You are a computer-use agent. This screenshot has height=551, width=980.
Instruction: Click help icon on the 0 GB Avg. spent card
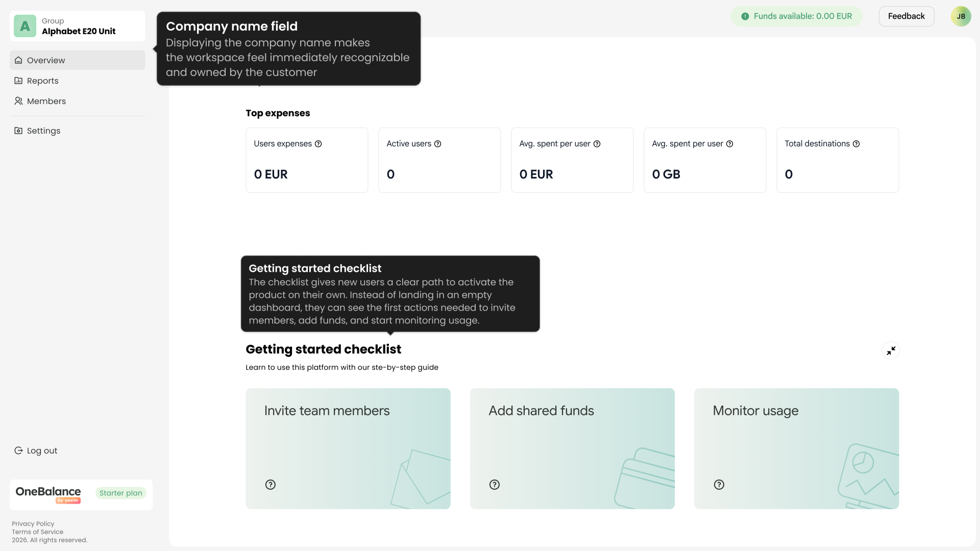(x=729, y=144)
